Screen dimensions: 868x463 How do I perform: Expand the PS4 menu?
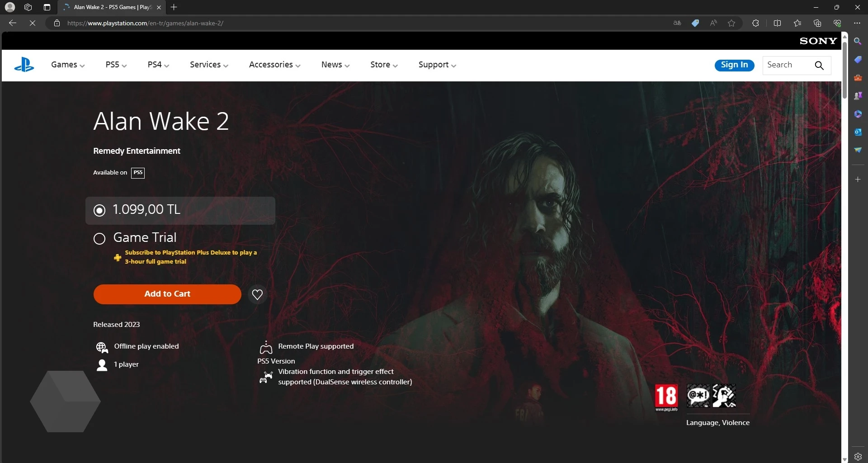(x=158, y=65)
